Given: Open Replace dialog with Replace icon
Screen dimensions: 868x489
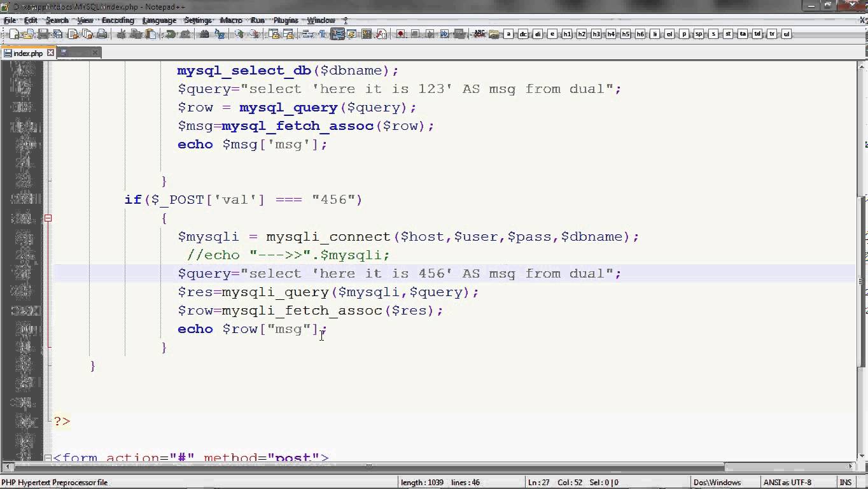Looking at the screenshot, I should [220, 34].
